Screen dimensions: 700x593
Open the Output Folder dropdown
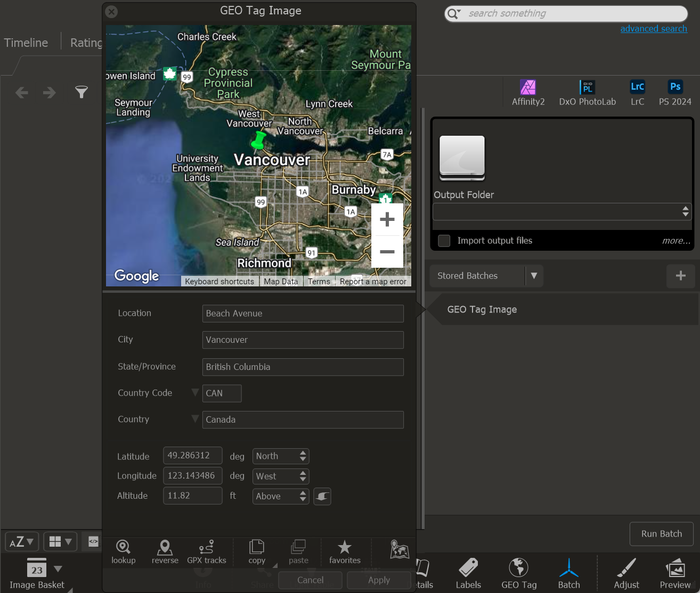[x=562, y=212]
